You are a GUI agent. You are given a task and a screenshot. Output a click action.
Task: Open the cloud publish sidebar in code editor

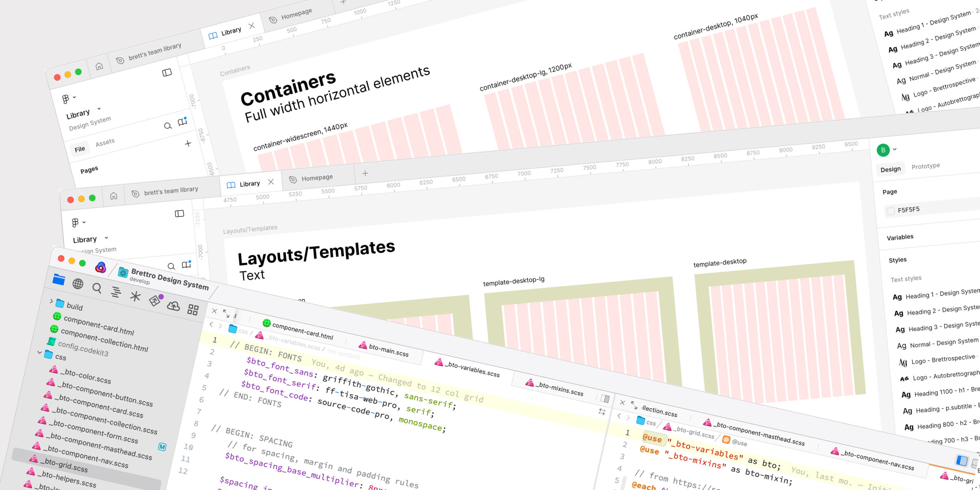coord(173,305)
